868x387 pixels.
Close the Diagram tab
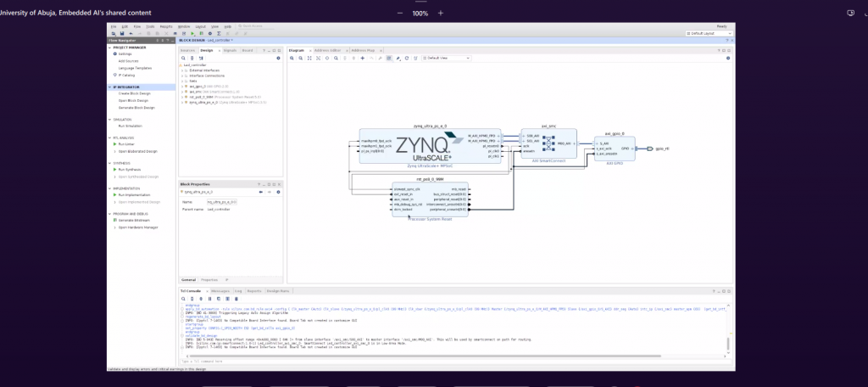[310, 50]
